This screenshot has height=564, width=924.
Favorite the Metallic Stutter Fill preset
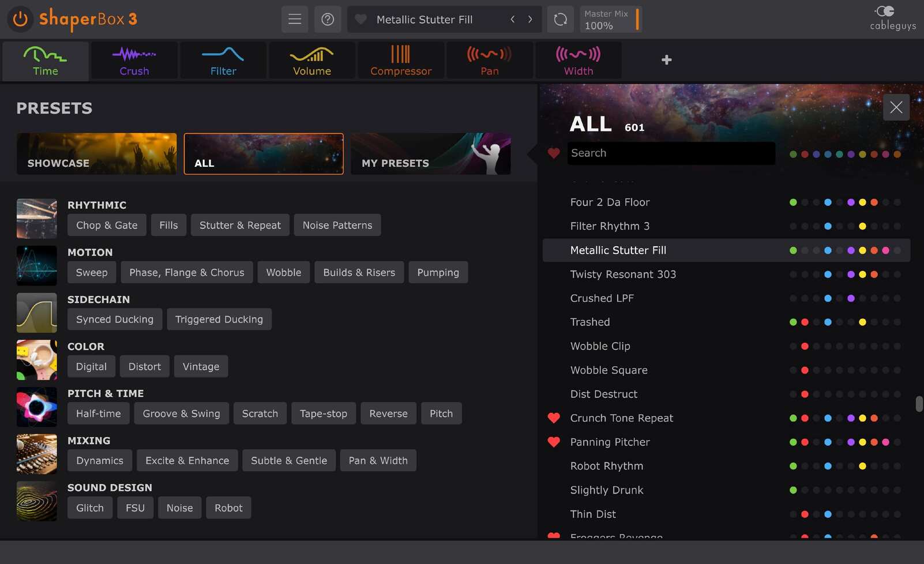[x=554, y=250]
